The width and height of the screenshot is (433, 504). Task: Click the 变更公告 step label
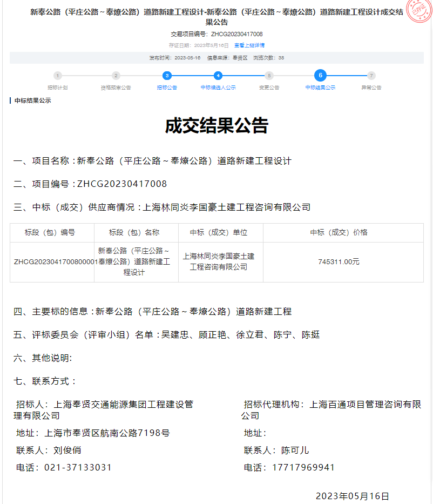pos(269,88)
